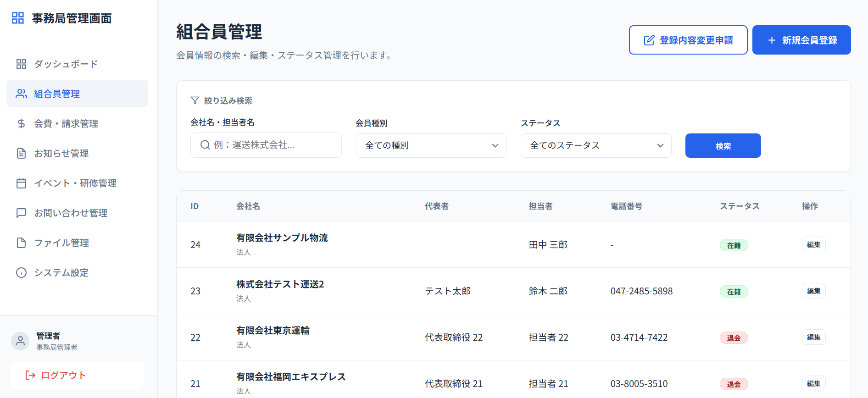Screen dimensions: 868x398
Task: Click the 管理者 user avatar icon
Action: (x=20, y=341)
